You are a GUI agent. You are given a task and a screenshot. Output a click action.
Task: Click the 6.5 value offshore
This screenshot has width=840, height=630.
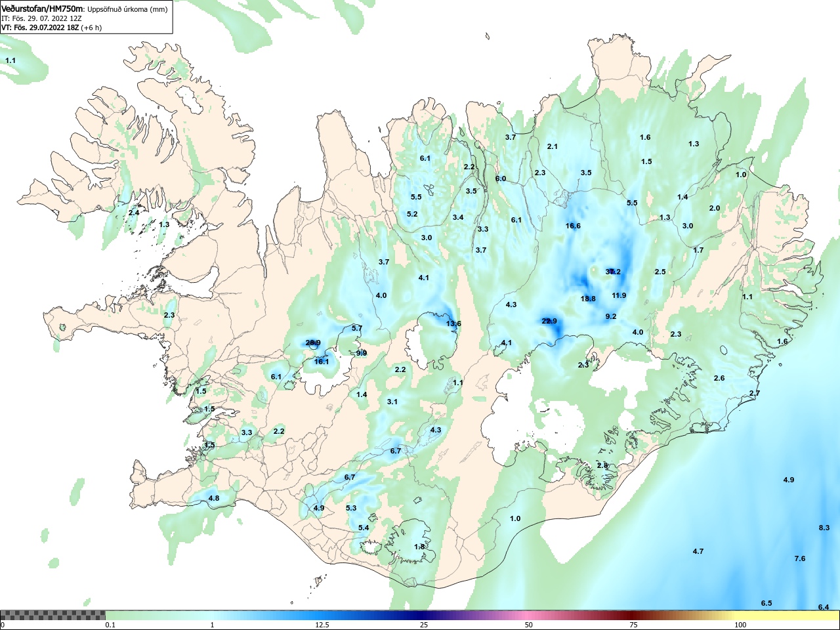[766, 603]
